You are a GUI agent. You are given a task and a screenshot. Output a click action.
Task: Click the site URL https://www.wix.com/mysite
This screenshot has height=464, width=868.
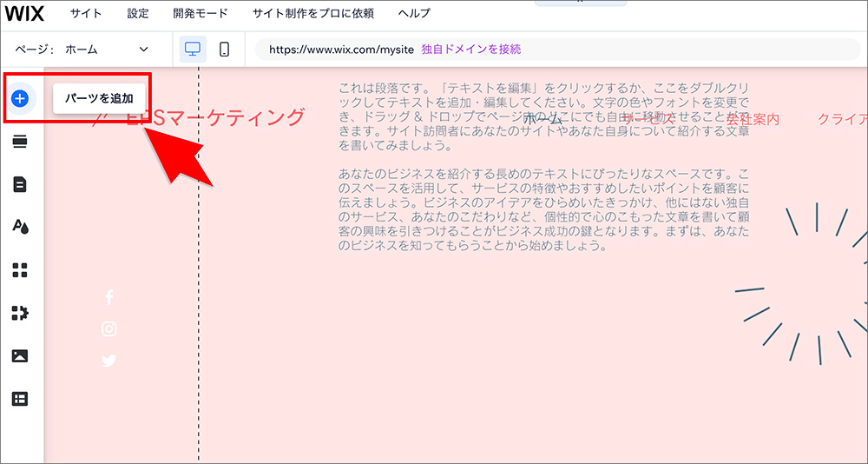(x=341, y=50)
